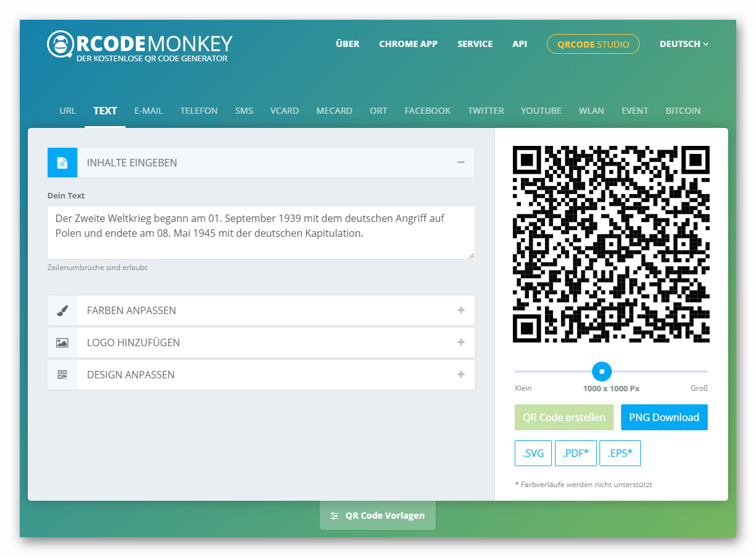The width and height of the screenshot is (756, 557).
Task: Click the 'Zeilenumbrüche sind erlaubt' hint
Action: pyautogui.click(x=97, y=268)
